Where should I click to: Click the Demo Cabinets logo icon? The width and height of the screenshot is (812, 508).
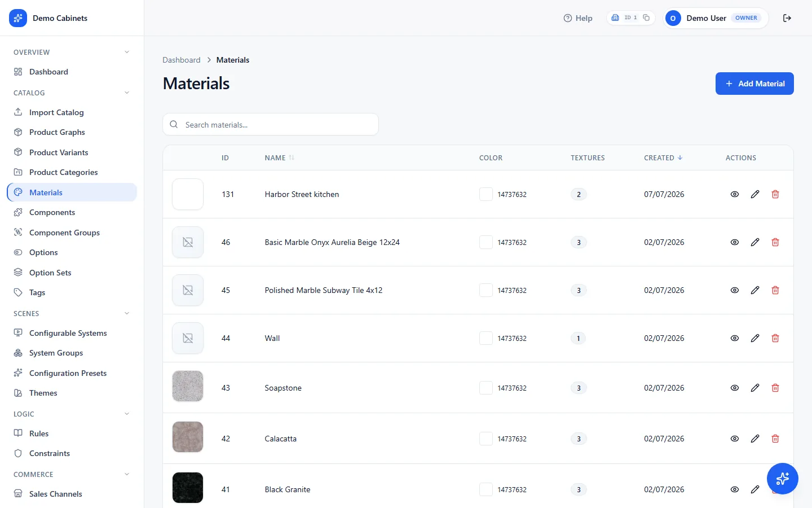click(18, 18)
